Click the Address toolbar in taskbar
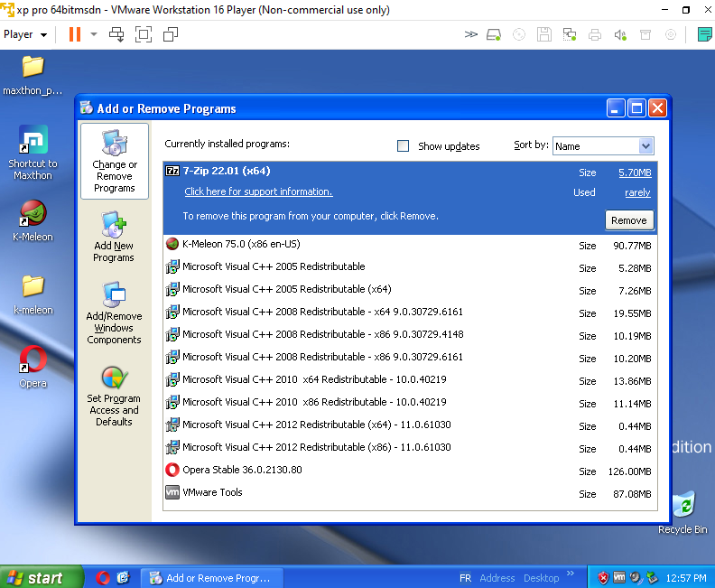715x588 pixels. (497, 578)
